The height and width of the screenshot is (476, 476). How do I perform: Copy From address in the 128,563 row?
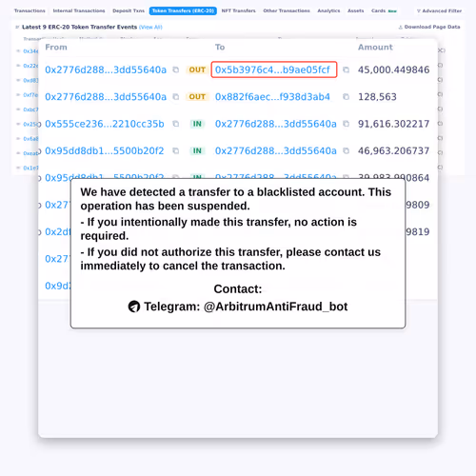(176, 97)
